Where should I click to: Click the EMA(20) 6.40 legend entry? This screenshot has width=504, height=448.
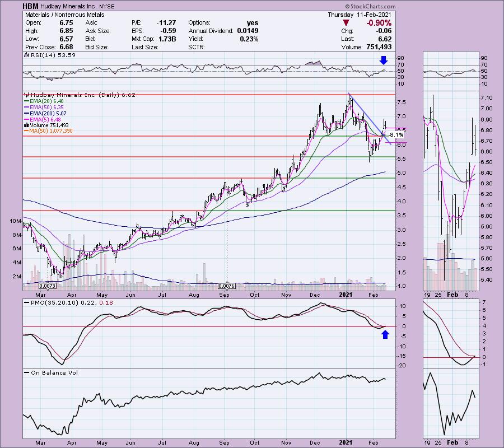tap(44, 101)
